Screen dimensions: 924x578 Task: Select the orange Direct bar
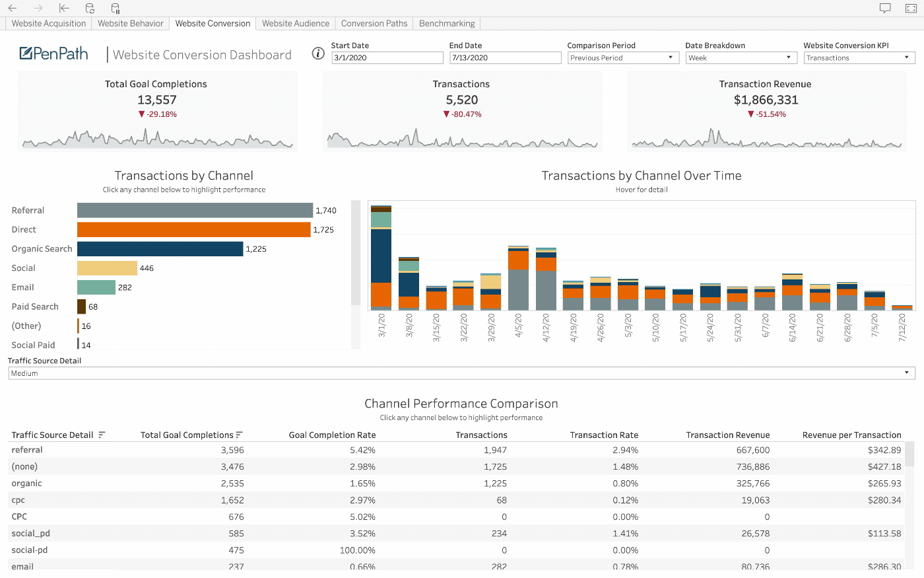(193, 229)
